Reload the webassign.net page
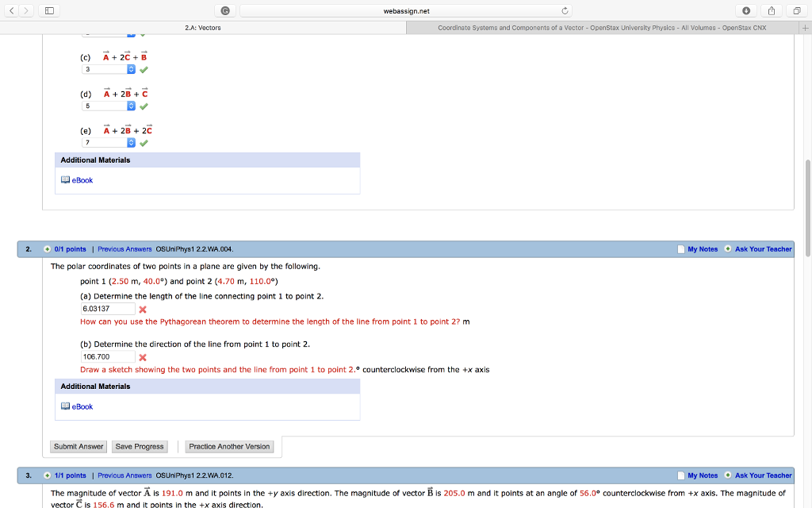Screen dimensions: 812x508 coord(565,11)
